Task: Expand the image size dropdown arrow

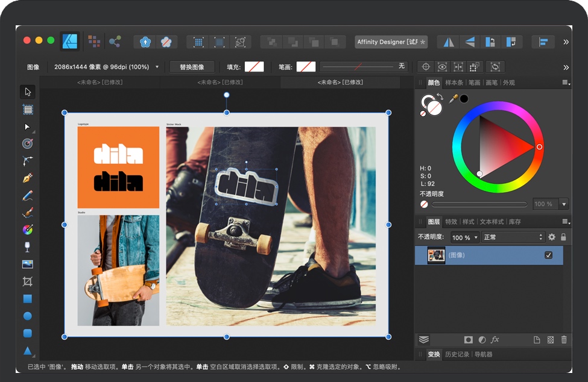Action: (157, 67)
